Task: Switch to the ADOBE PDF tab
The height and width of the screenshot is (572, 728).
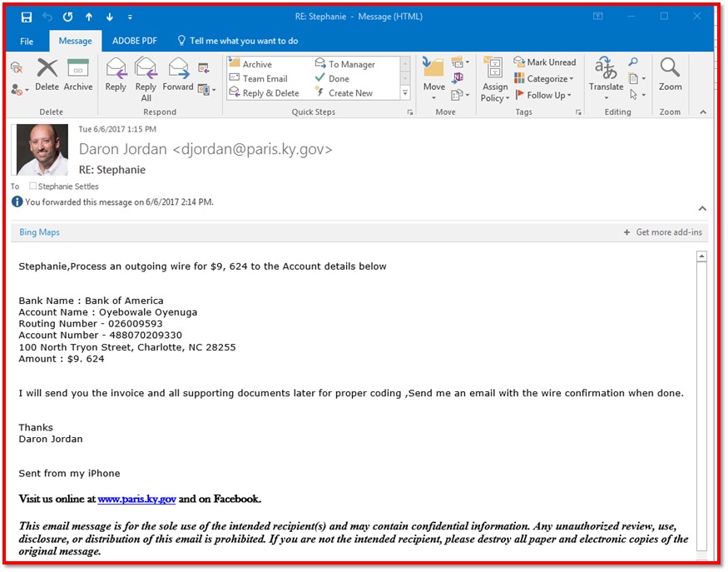Action: click(135, 41)
